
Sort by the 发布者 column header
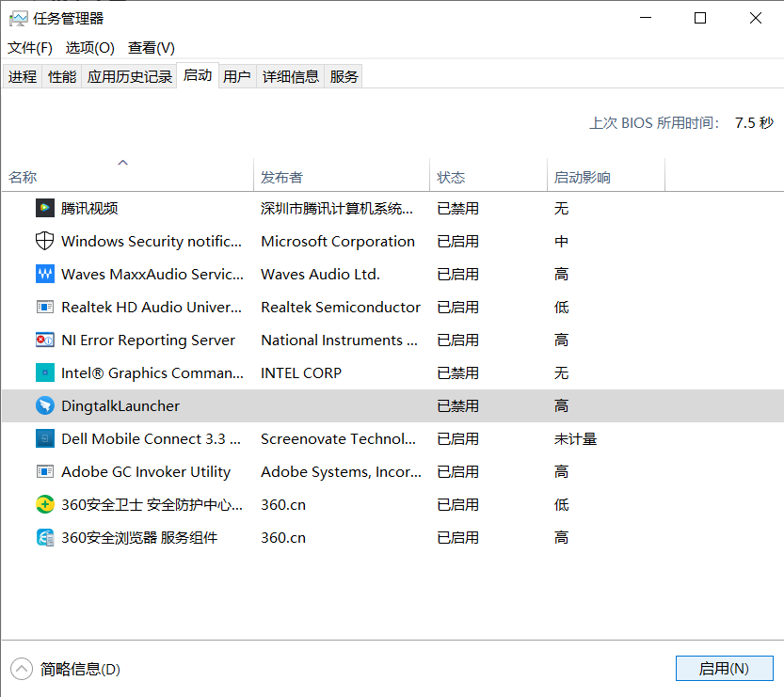coord(342,175)
